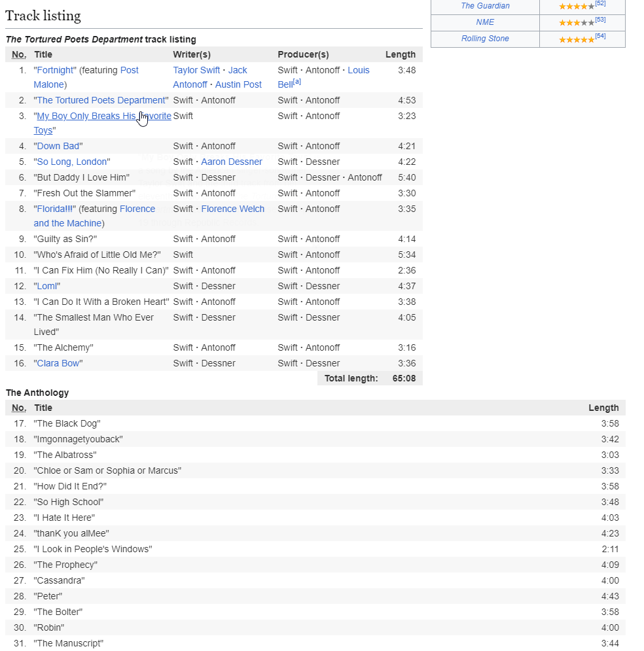This screenshot has height=651, width=644.
Task: Select the "Track listing" section heading
Action: 43,16
